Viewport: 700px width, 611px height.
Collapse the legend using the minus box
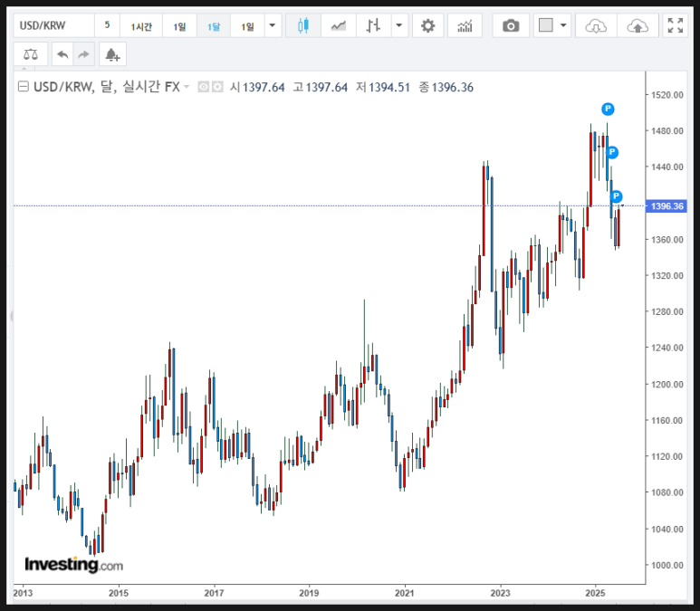pos(24,87)
